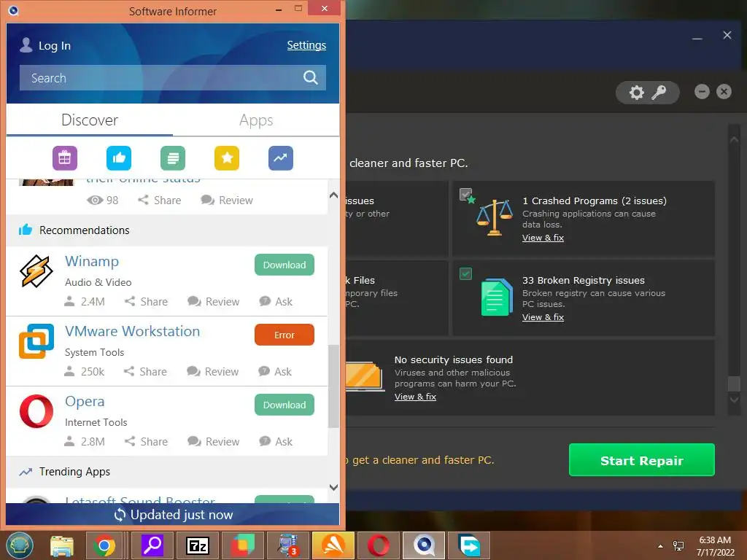Click the user profile icon beside Log In
Screen dimensions: 747x560
coord(26,44)
